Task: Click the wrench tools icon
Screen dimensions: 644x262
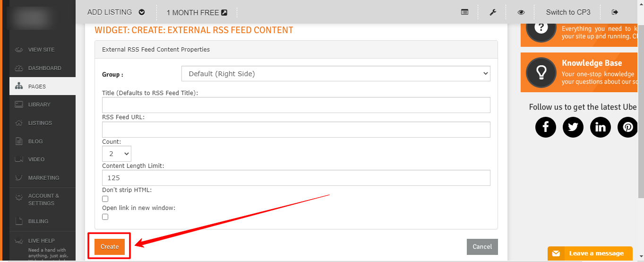Action: click(x=493, y=12)
